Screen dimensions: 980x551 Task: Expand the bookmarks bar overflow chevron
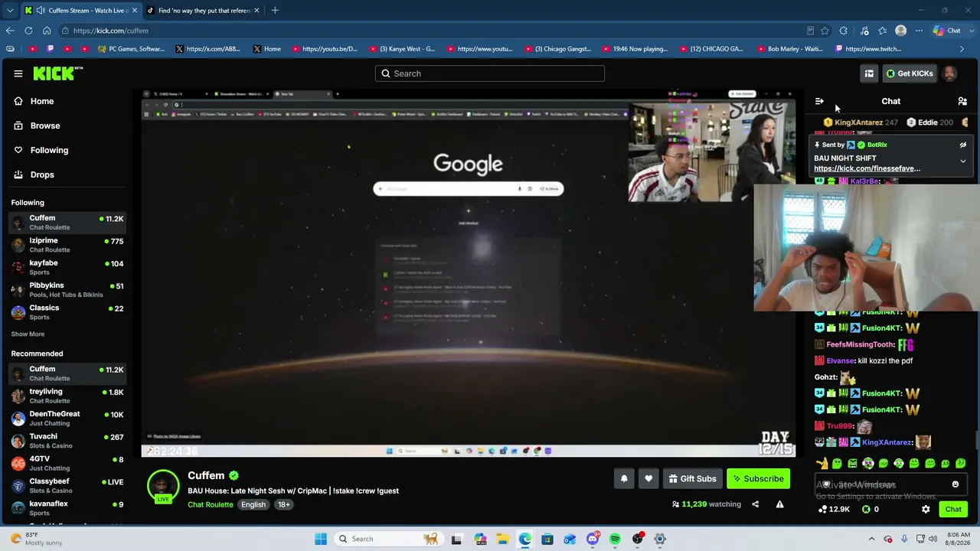coord(962,49)
